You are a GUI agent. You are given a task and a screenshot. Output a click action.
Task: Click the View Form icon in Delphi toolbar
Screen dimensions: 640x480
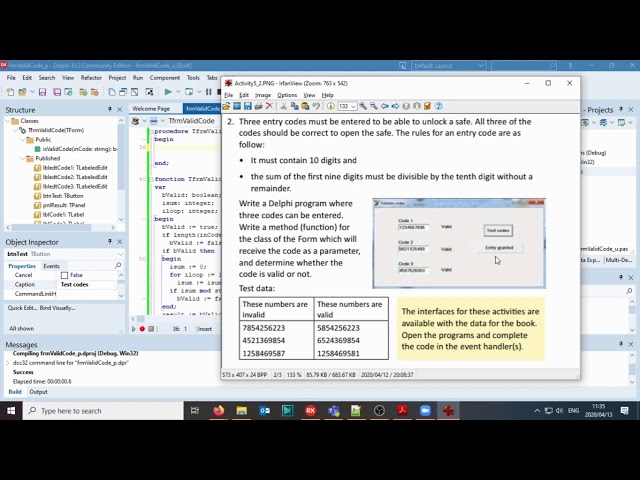click(123, 92)
